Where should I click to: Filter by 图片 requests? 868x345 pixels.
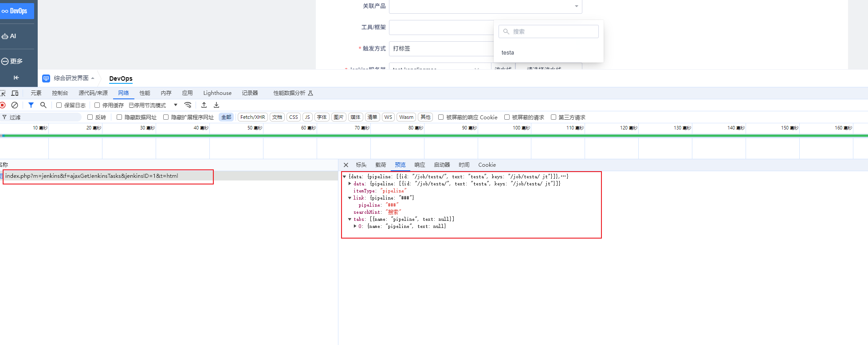pos(338,117)
